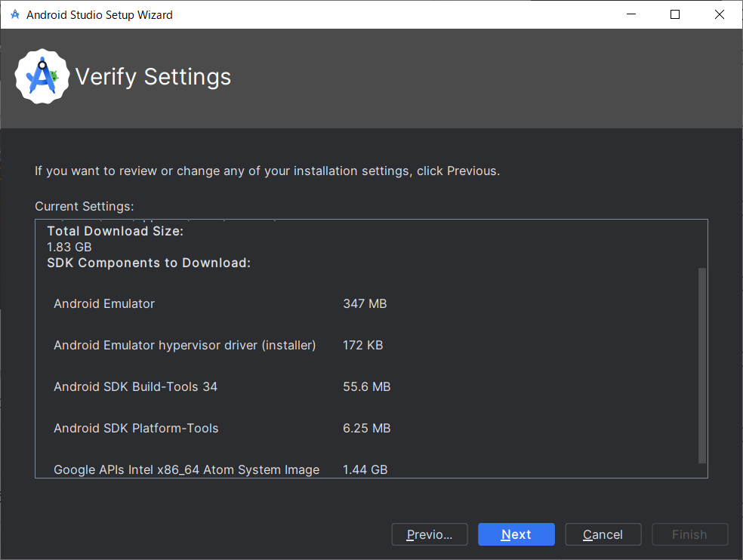Close the Android Studio Setup Wizard
Viewport: 743px width, 560px height.
718,14
